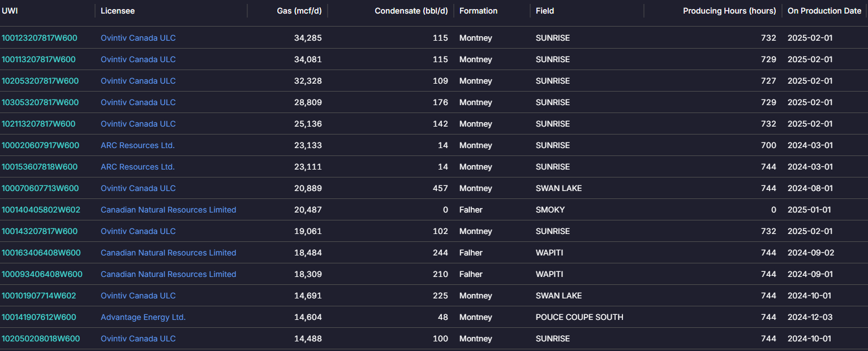This screenshot has width=868, height=351.
Task: Click the UWI column header
Action: coord(10,11)
